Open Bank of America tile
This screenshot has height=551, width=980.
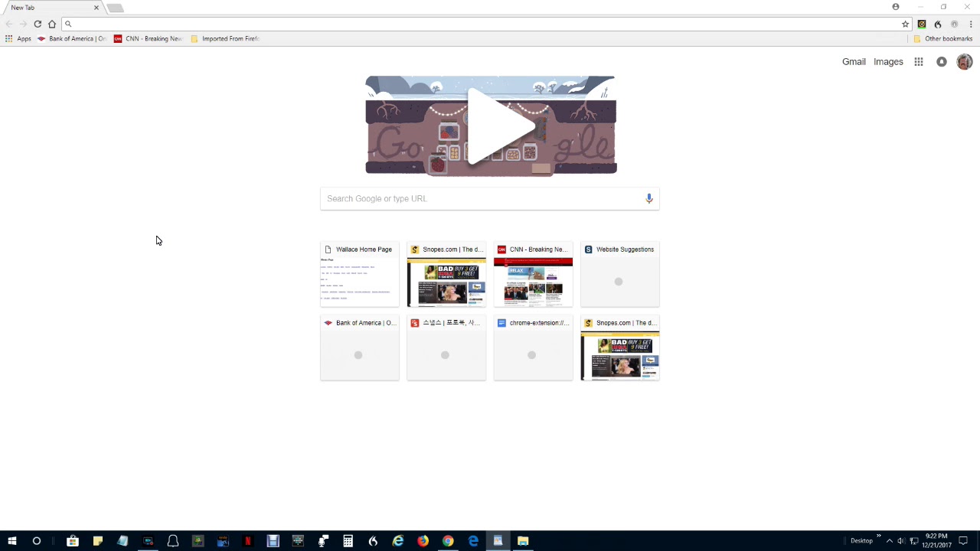[x=360, y=348]
